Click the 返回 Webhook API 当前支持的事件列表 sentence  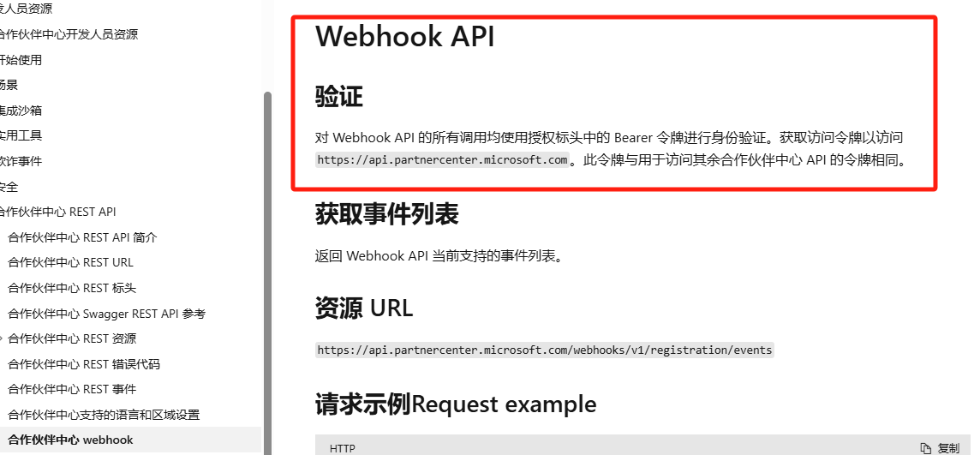(439, 256)
